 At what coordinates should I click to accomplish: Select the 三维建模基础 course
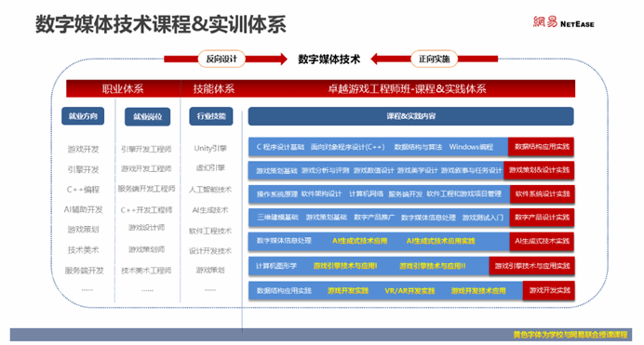click(x=277, y=217)
